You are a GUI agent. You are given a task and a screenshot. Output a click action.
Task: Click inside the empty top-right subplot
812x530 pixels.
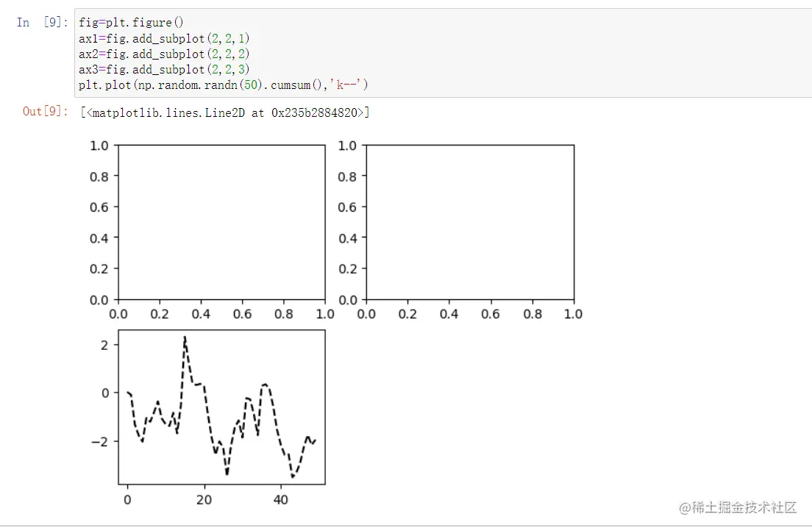coord(470,222)
